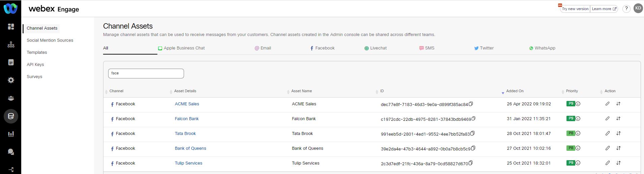Copy the Tulip Services asset ID
Screen dimensions: 644x174
point(471,163)
